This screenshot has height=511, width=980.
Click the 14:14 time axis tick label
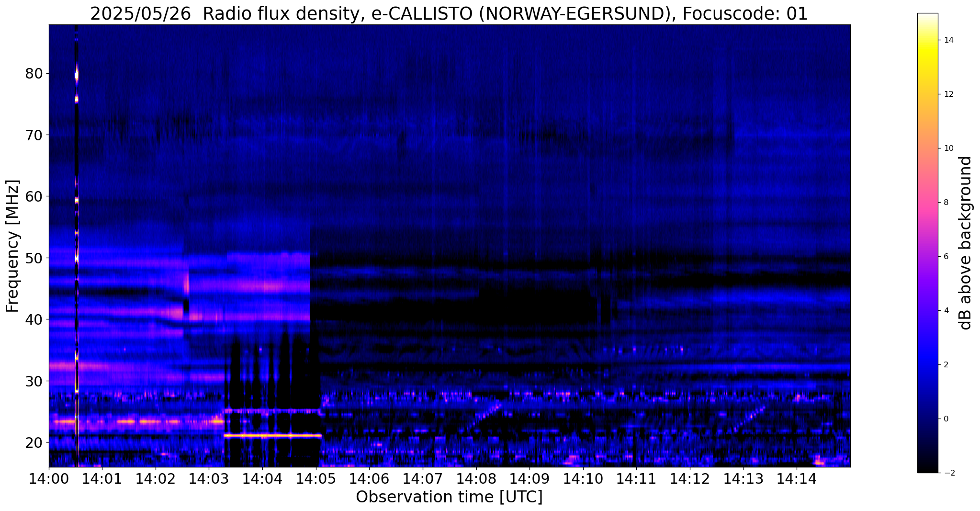coord(797,479)
